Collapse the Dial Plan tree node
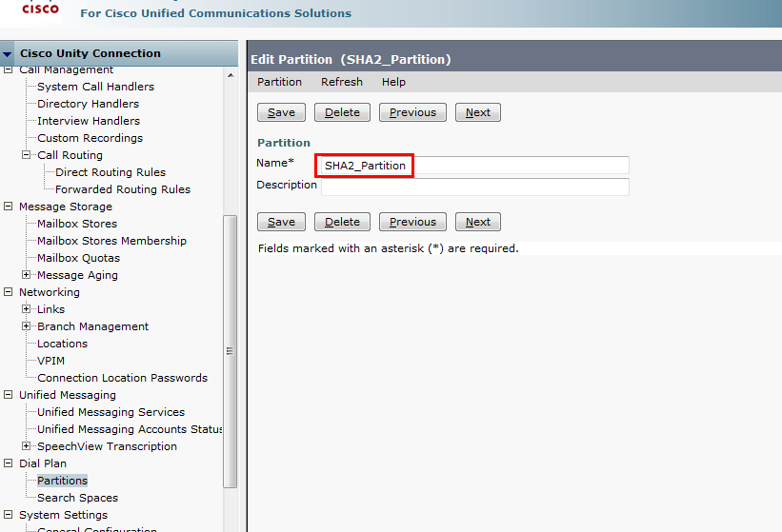 point(8,463)
